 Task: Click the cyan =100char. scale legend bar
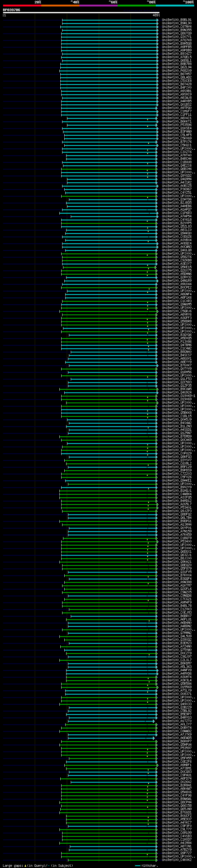coord(138,866)
